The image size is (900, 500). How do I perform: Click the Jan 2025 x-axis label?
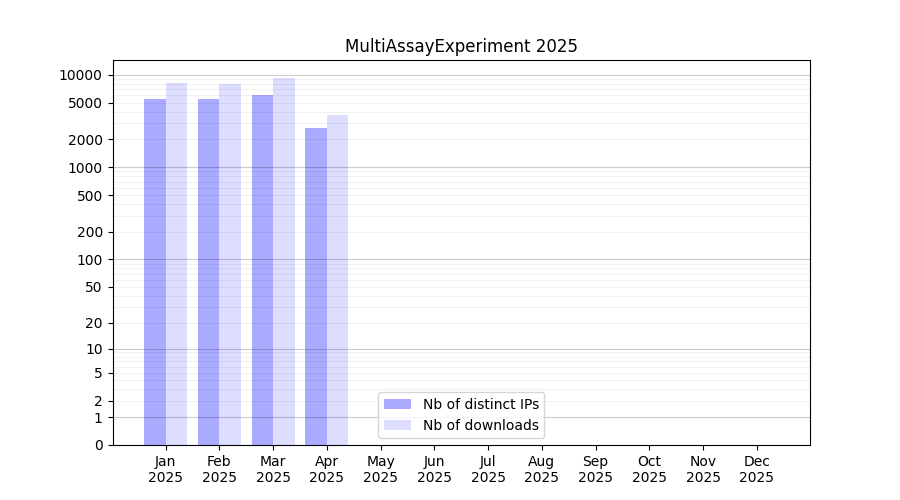pyautogui.click(x=166, y=469)
